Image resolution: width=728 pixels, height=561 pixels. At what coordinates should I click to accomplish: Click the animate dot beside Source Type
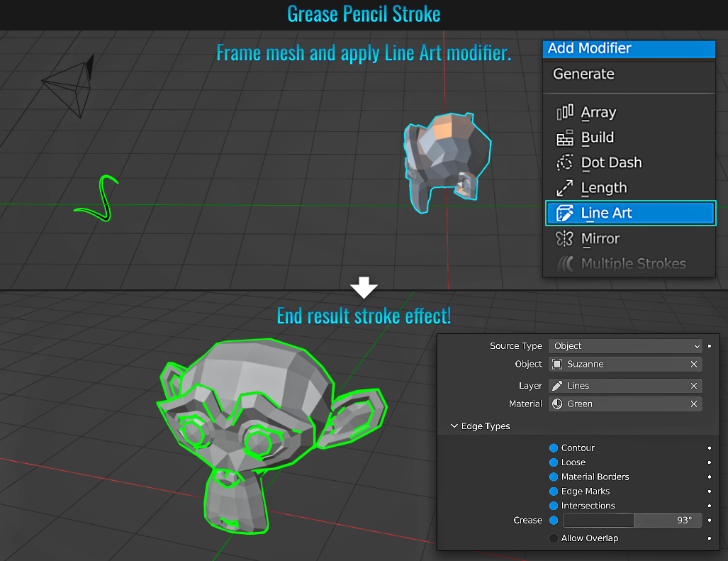[x=710, y=346]
